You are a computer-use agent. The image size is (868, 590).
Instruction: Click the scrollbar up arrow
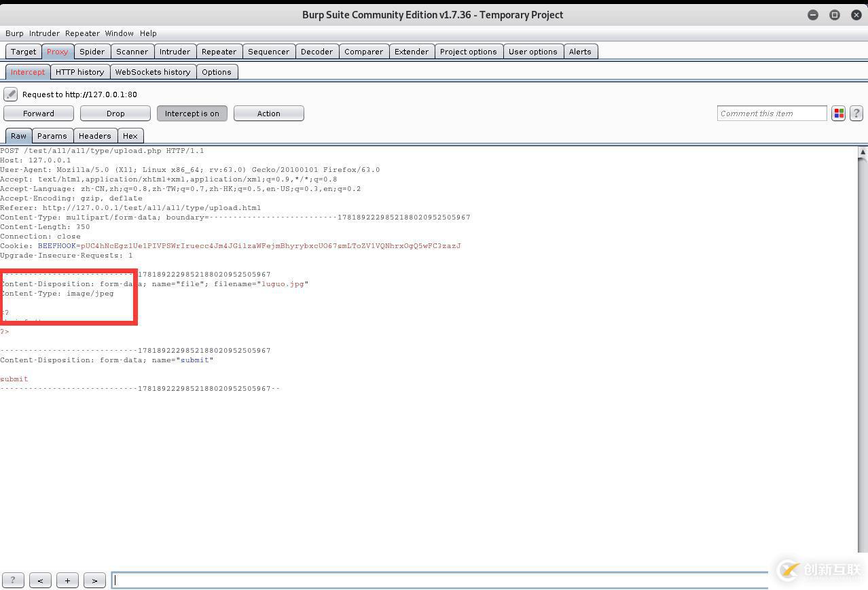point(862,153)
